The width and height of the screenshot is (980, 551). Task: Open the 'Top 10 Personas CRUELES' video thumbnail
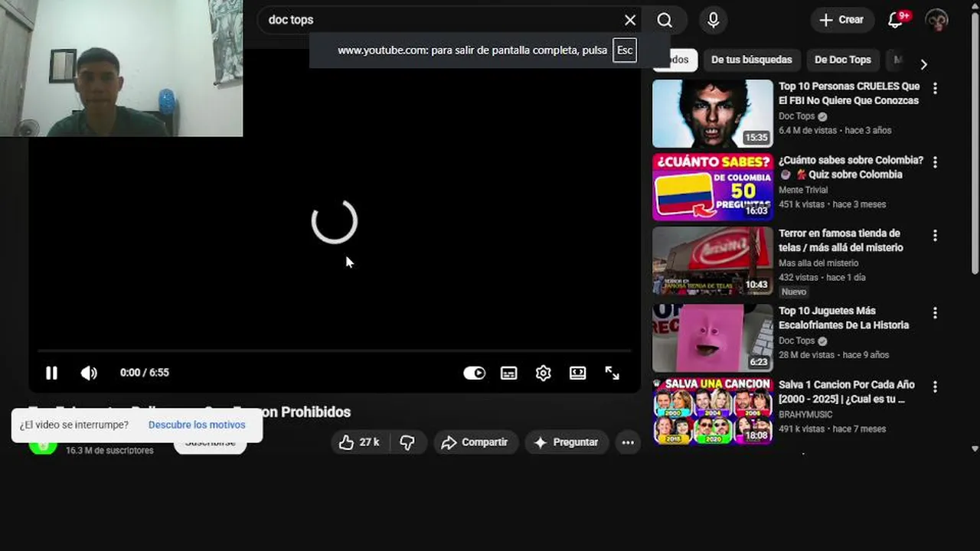(713, 113)
